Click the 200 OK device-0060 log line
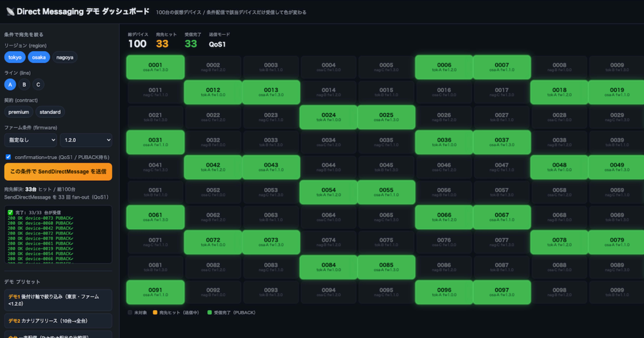Image resolution: width=644 pixels, height=338 pixels. pos(40,223)
